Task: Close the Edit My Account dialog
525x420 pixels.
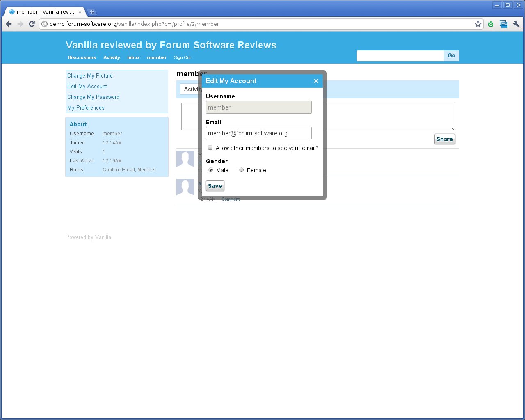Action: click(x=316, y=81)
